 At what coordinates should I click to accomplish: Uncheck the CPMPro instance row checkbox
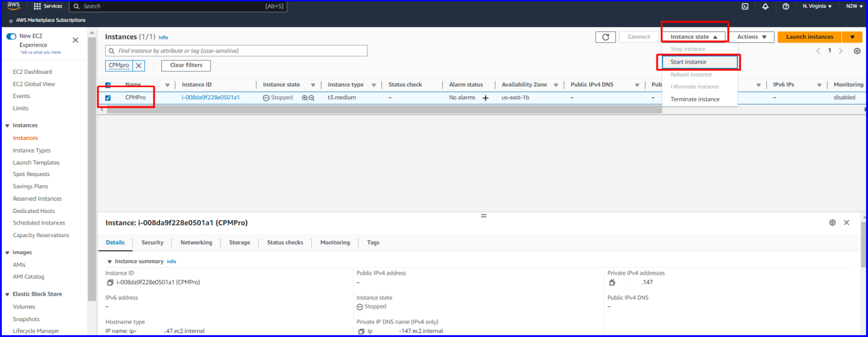click(x=108, y=98)
